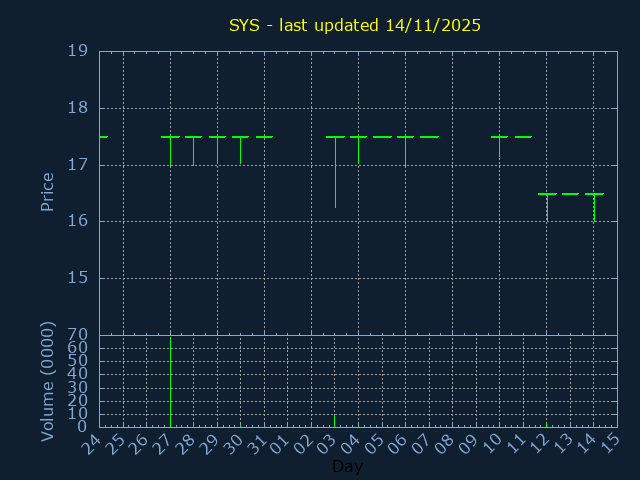Click the Price axis label
This screenshot has height=480, width=640.
coord(47,191)
